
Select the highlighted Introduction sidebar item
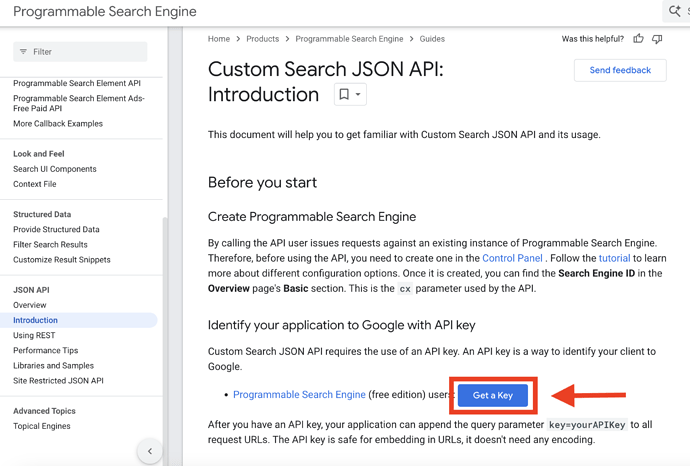point(78,320)
